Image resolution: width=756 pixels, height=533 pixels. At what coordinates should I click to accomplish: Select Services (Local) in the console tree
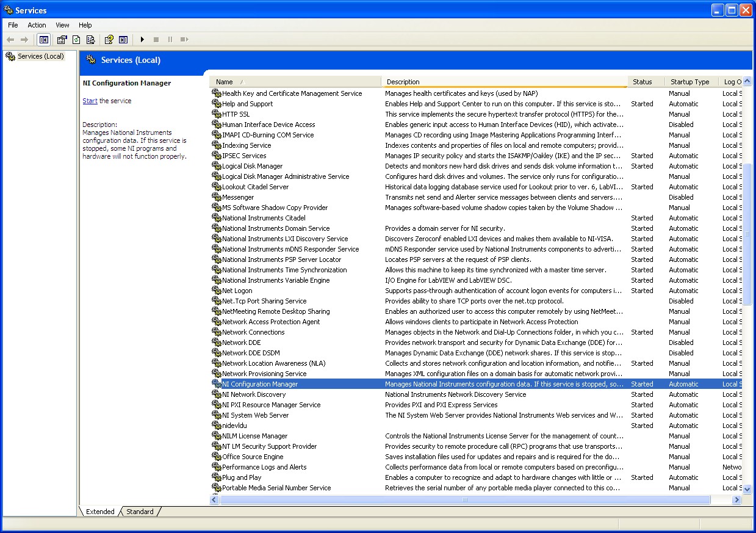point(40,56)
